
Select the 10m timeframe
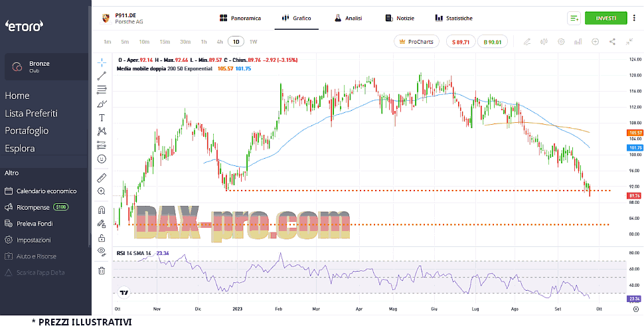tap(144, 41)
